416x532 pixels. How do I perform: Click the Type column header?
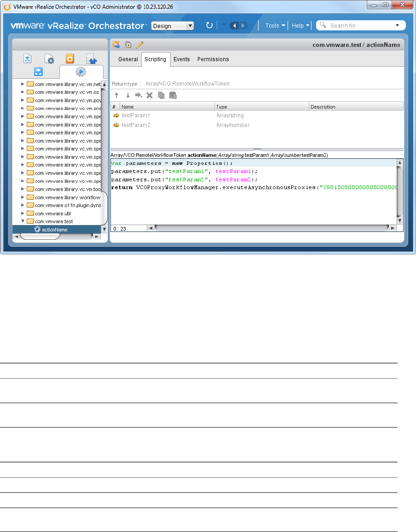(262, 106)
